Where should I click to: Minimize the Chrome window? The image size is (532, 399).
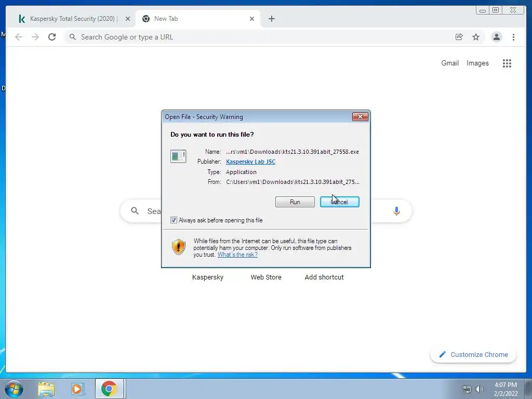pos(483,10)
